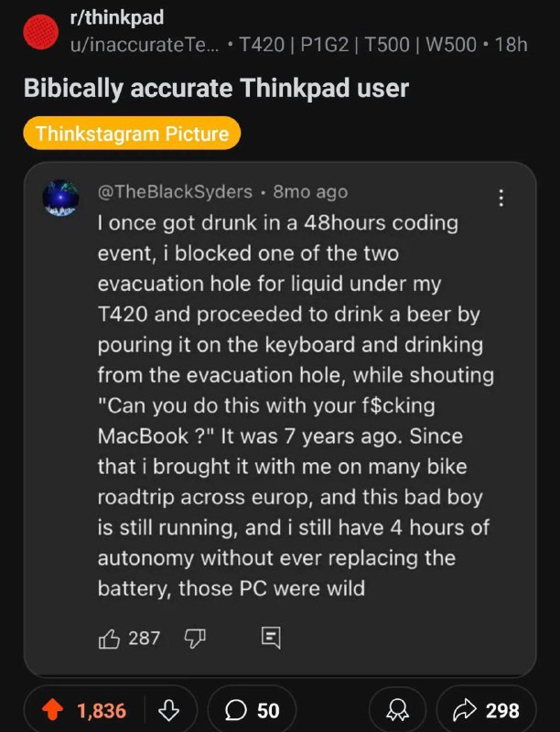
Task: Click the 1,836 upvote count
Action: (102, 711)
